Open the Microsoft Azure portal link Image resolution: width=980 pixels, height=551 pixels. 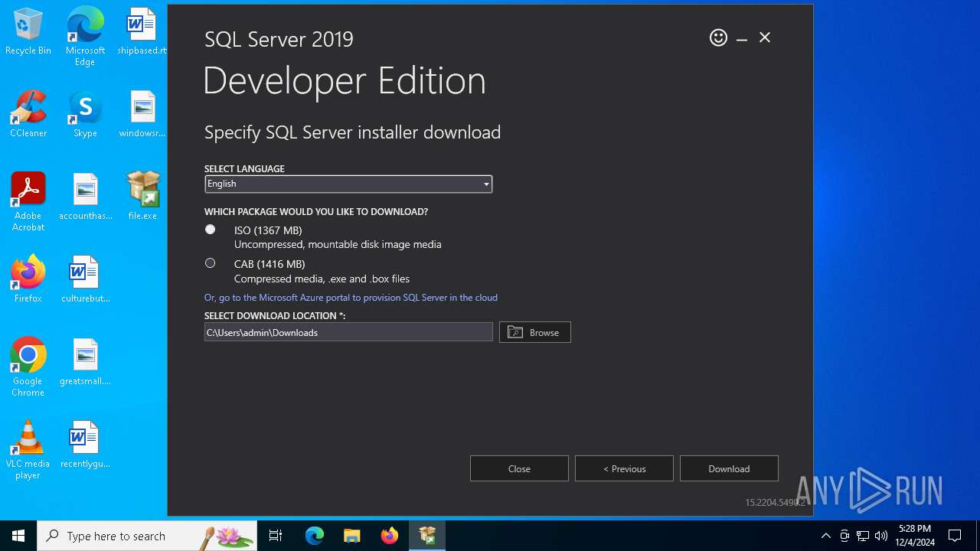click(351, 298)
